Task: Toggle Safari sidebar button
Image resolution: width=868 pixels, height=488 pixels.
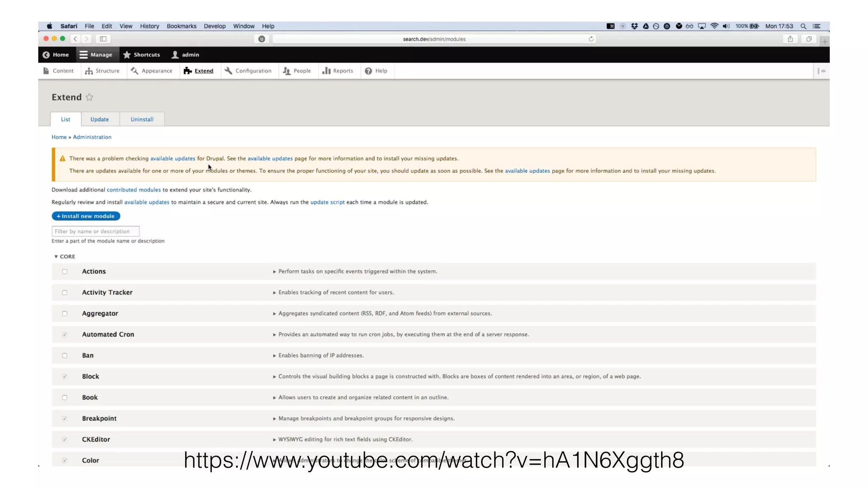Action: coord(103,39)
